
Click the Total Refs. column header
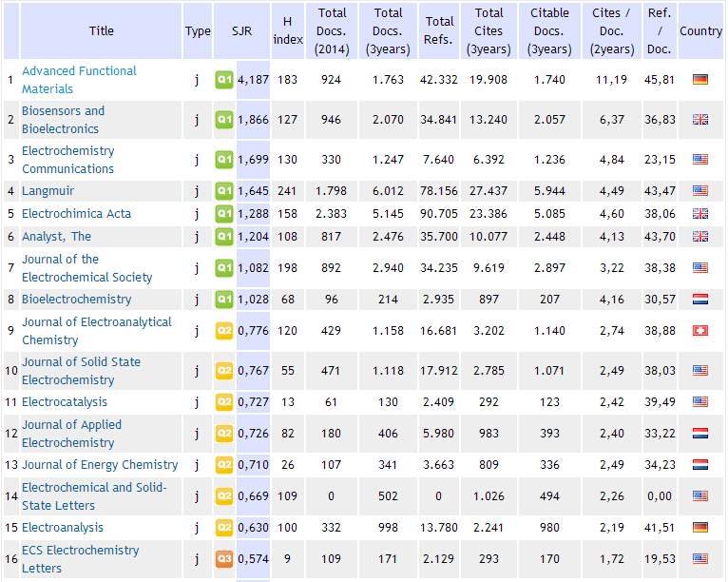click(439, 31)
